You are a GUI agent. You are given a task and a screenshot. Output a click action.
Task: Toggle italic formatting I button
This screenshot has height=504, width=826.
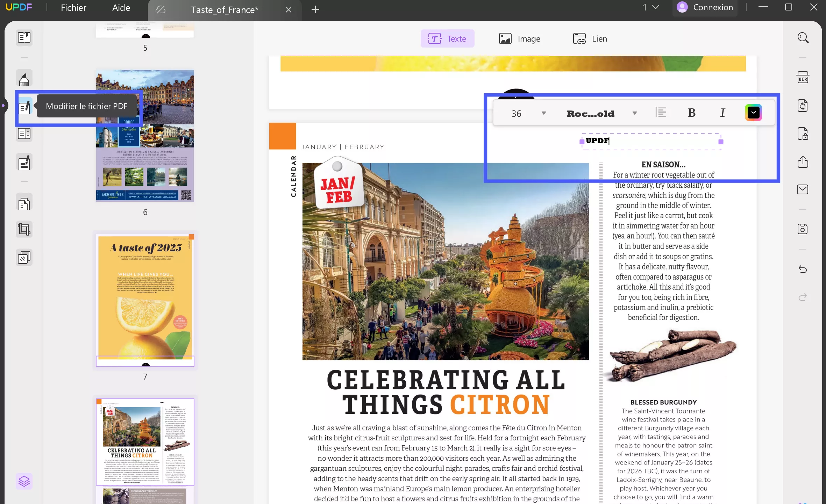coord(722,113)
